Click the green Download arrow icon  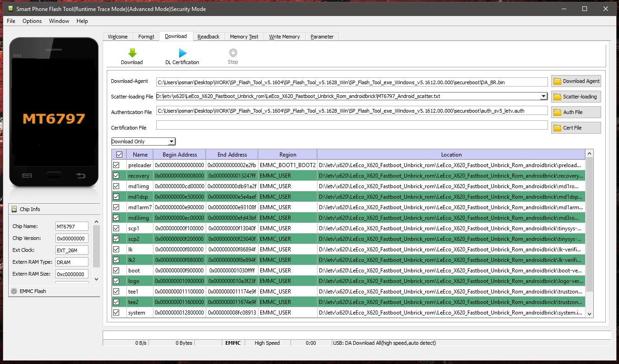[x=132, y=53]
